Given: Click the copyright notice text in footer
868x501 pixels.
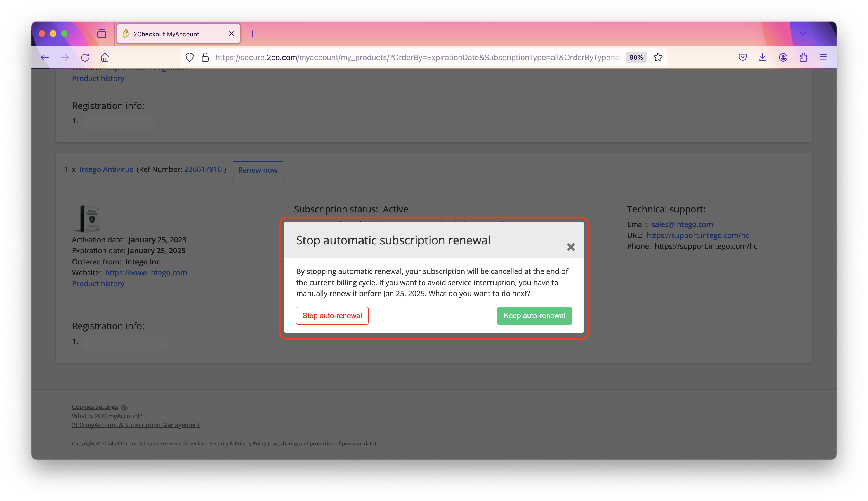Looking at the screenshot, I should (x=224, y=443).
